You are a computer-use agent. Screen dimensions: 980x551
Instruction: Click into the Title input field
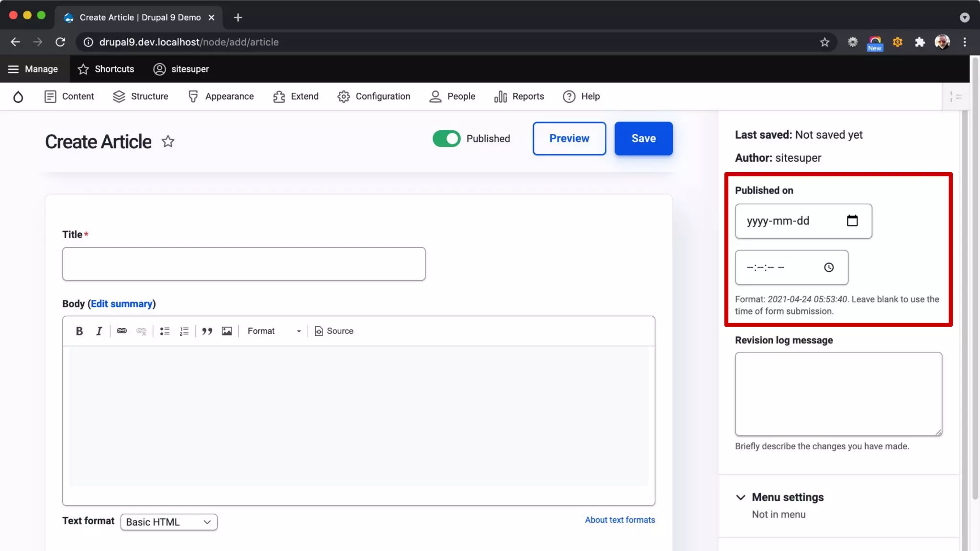tap(244, 264)
